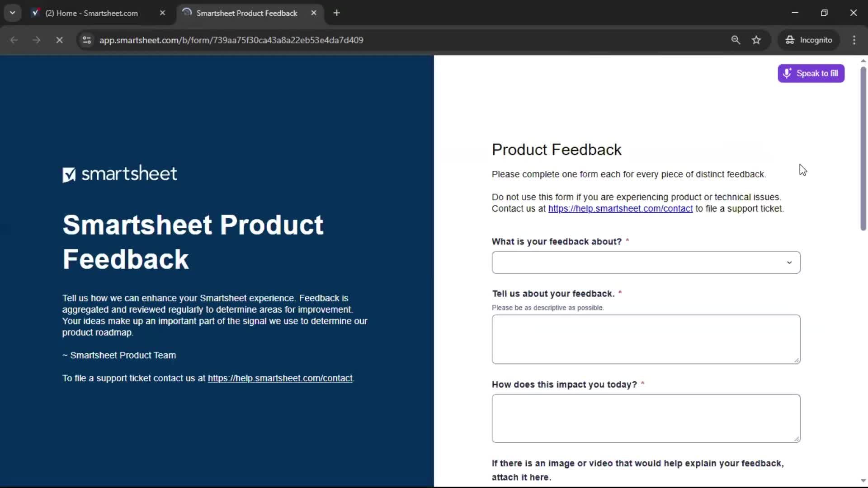Viewport: 868px width, 488px height.
Task: Click the search magnifier icon in the toolbar
Action: pyautogui.click(x=736, y=40)
